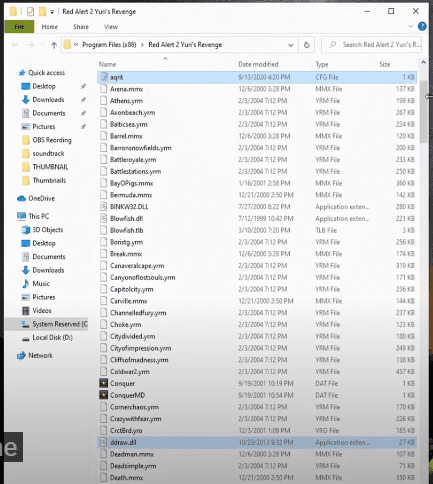The image size is (433, 484).
Task: Open the Share ribbon tab
Action: click(81, 27)
